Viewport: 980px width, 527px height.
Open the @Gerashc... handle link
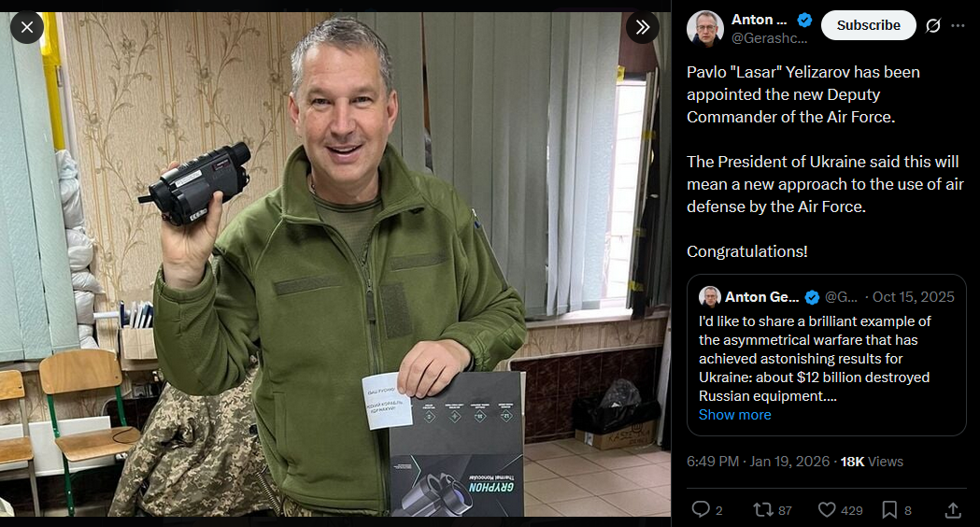click(770, 38)
